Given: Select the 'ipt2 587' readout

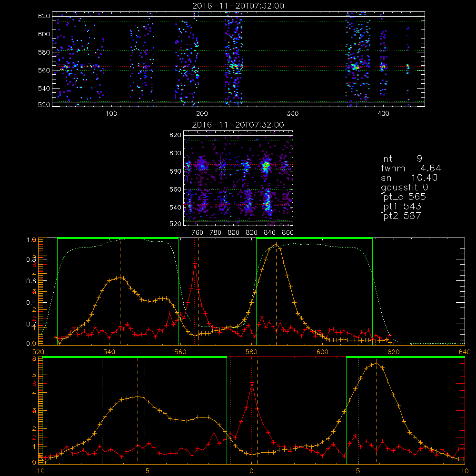Looking at the screenshot, I should pyautogui.click(x=401, y=216).
